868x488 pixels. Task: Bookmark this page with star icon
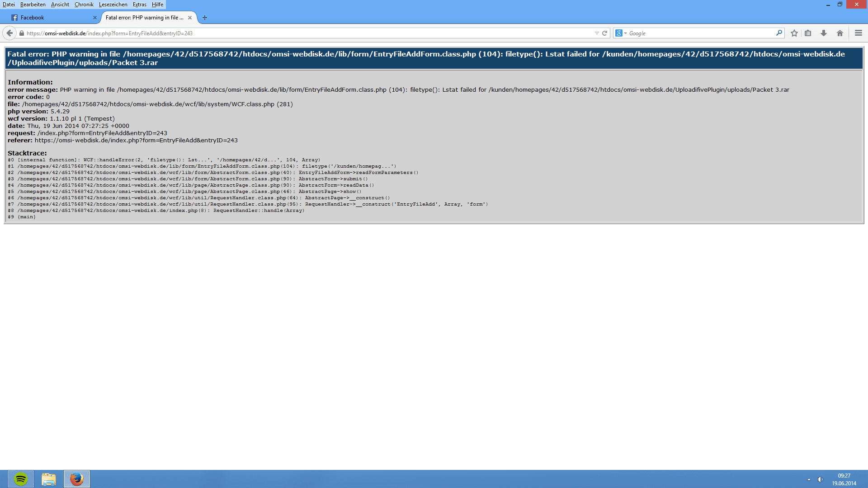[x=794, y=33]
